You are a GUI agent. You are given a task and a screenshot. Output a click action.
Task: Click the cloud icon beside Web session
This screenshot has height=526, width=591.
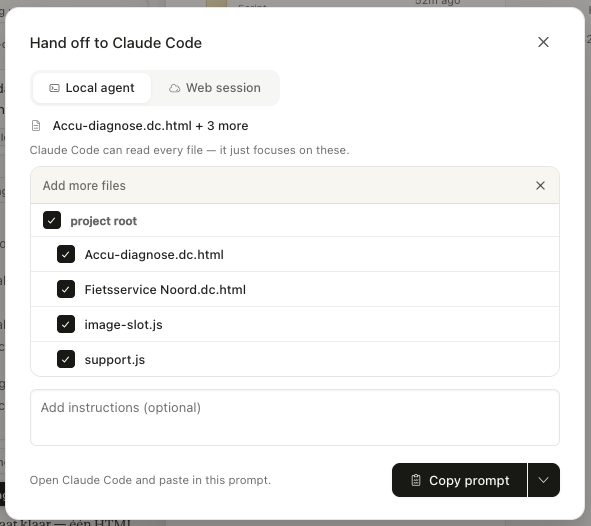click(x=174, y=88)
